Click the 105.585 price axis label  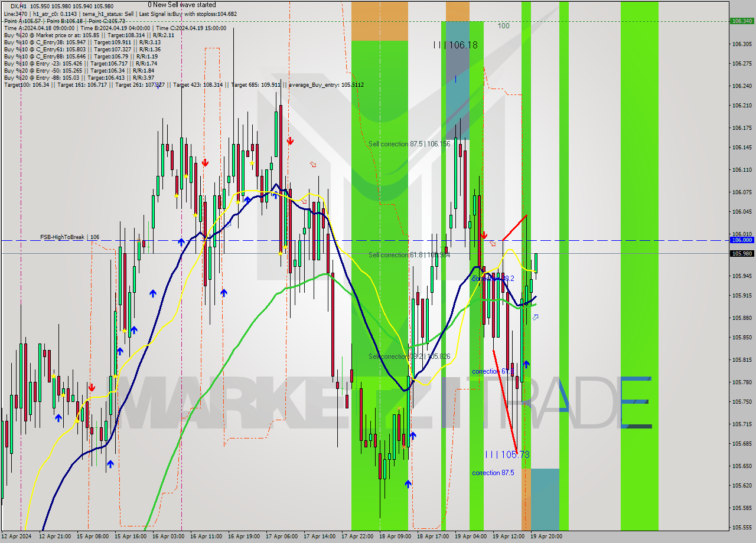tap(742, 508)
